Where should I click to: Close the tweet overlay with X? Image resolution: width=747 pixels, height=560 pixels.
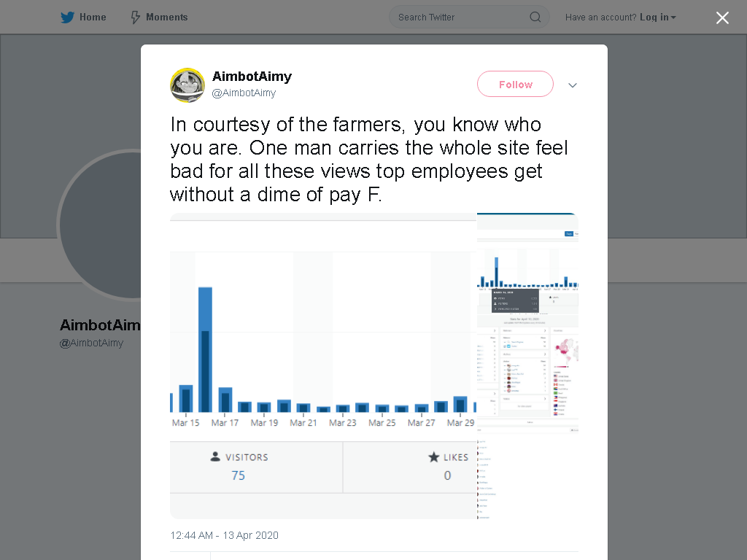[722, 17]
